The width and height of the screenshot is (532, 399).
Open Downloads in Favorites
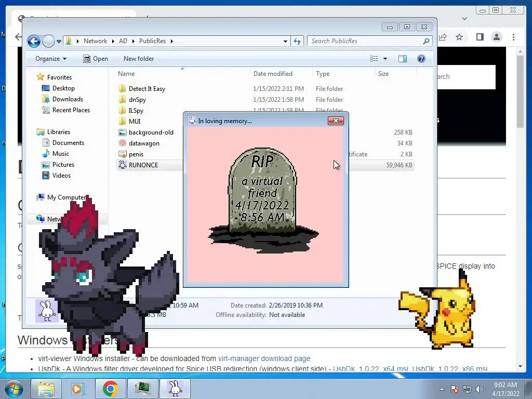click(68, 99)
